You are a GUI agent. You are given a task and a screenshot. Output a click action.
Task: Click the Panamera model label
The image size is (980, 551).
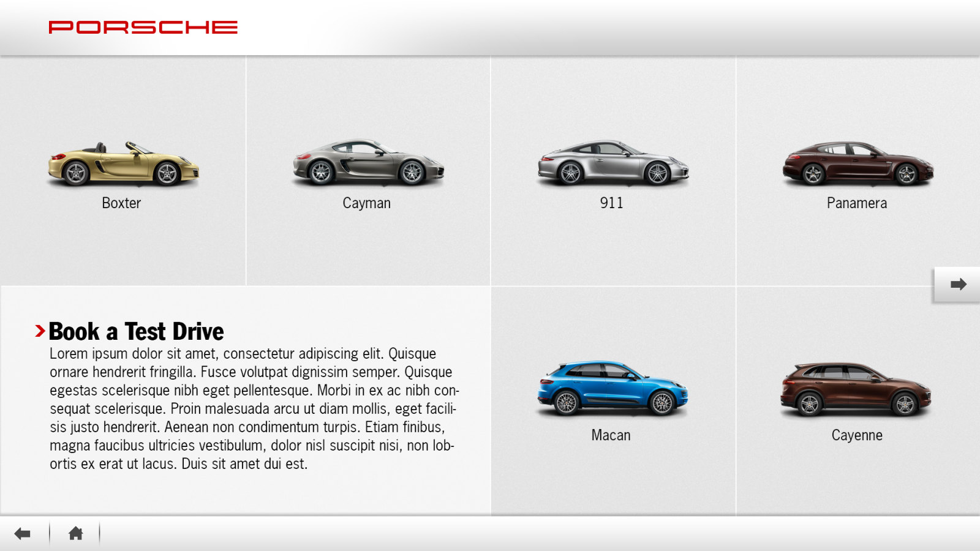[857, 203]
